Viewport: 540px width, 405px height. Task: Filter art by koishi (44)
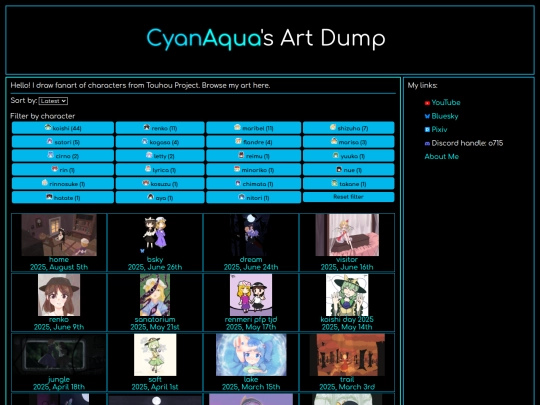63,128
